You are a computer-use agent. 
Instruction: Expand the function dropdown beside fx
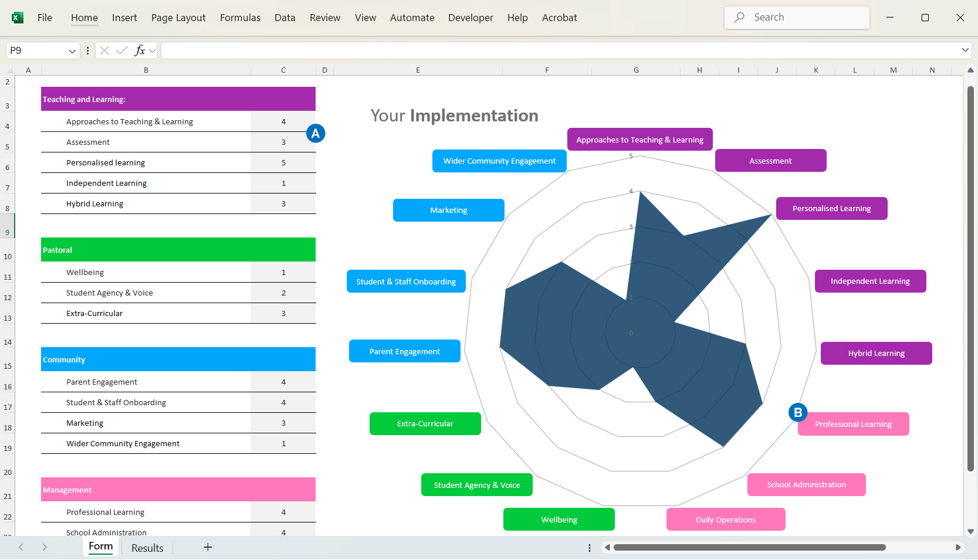[x=153, y=51]
